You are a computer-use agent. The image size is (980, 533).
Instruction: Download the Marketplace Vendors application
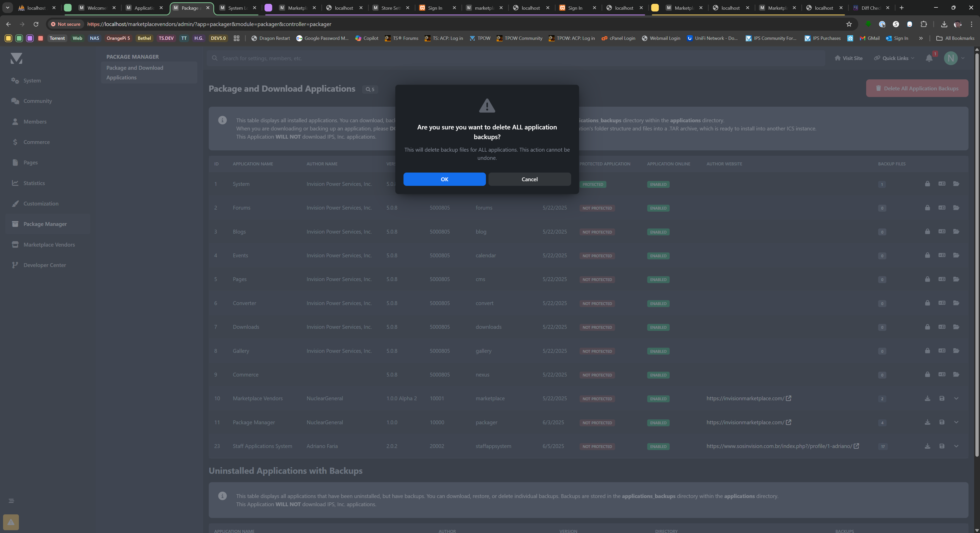click(x=927, y=398)
